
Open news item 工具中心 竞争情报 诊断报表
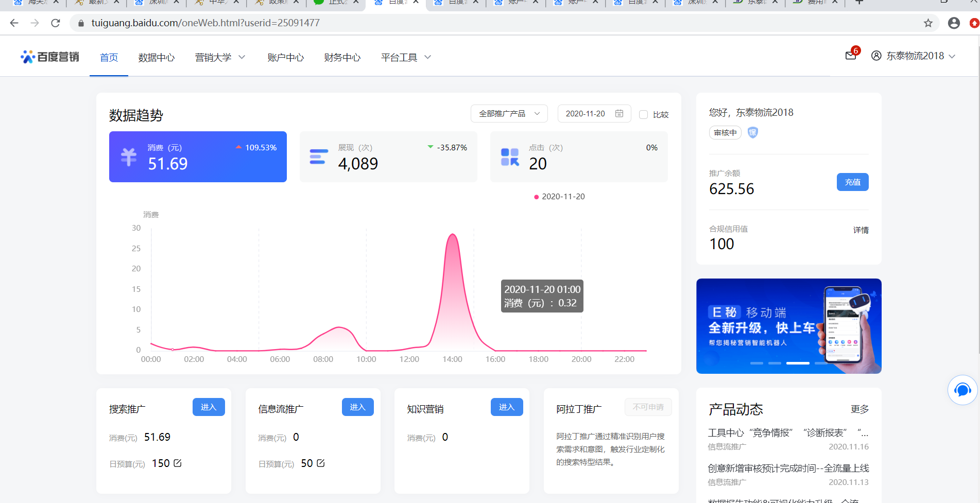pyautogui.click(x=788, y=433)
